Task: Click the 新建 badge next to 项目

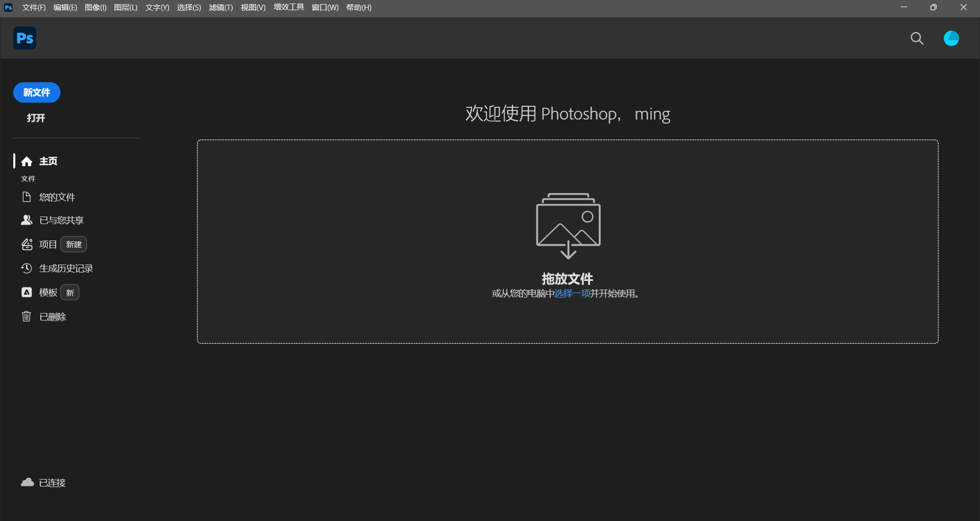Action: point(73,244)
